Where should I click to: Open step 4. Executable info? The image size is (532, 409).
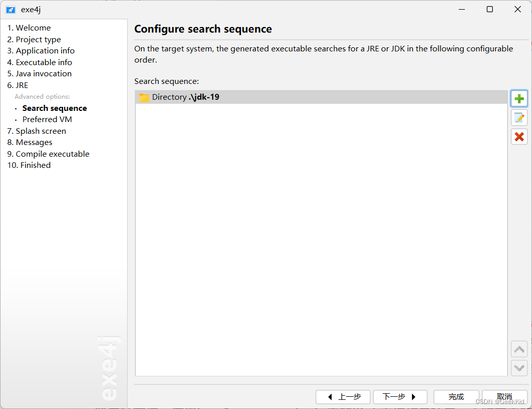[x=39, y=62]
